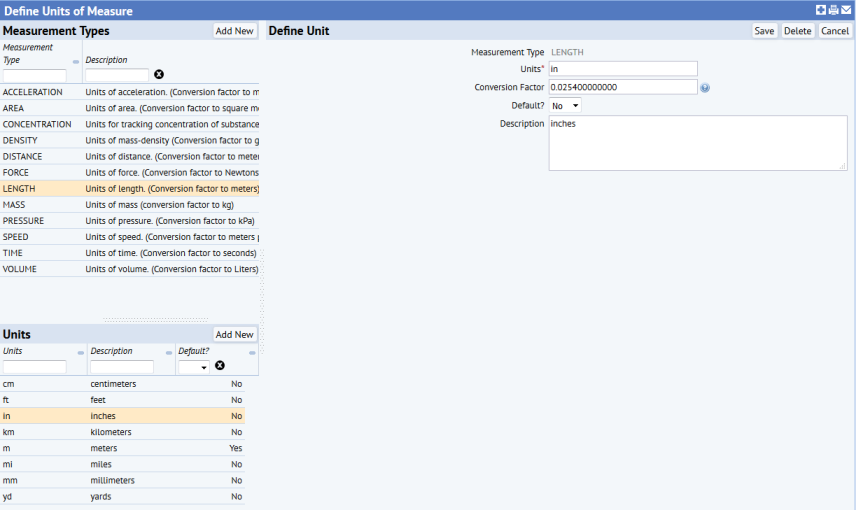The width and height of the screenshot is (856, 510).
Task: Open Units Description column sort indicator
Action: [169, 353]
